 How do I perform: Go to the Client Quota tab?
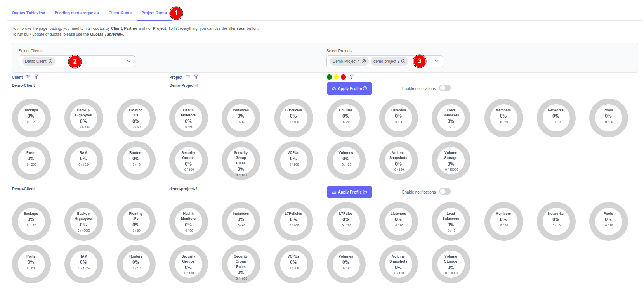[x=120, y=13]
